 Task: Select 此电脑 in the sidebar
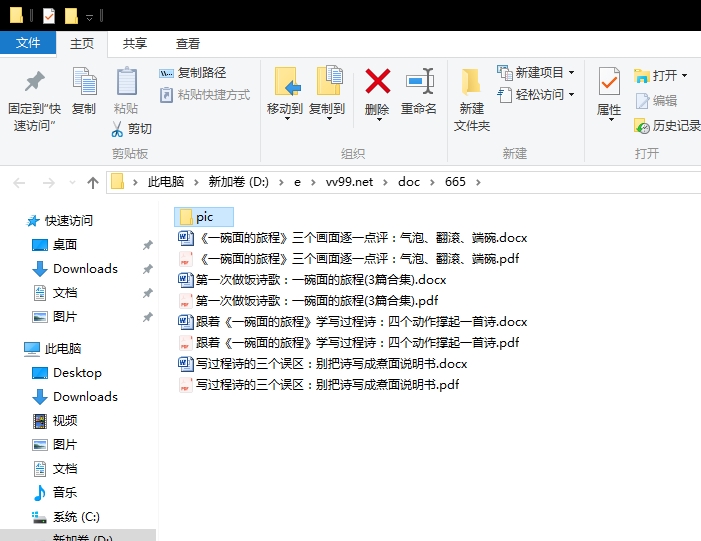(x=52, y=349)
